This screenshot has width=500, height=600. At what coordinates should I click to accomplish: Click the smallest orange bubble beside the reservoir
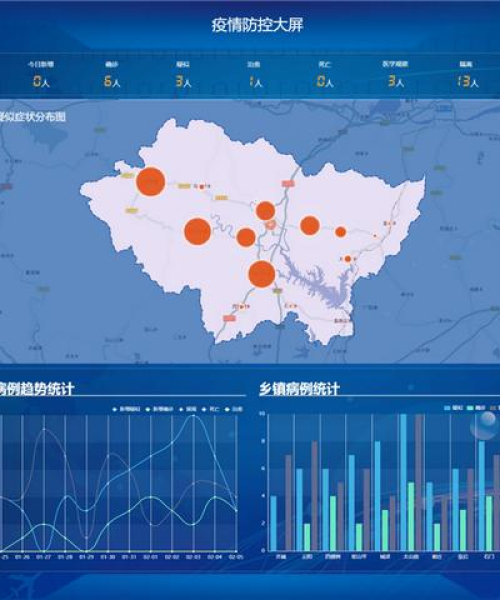tap(348, 259)
